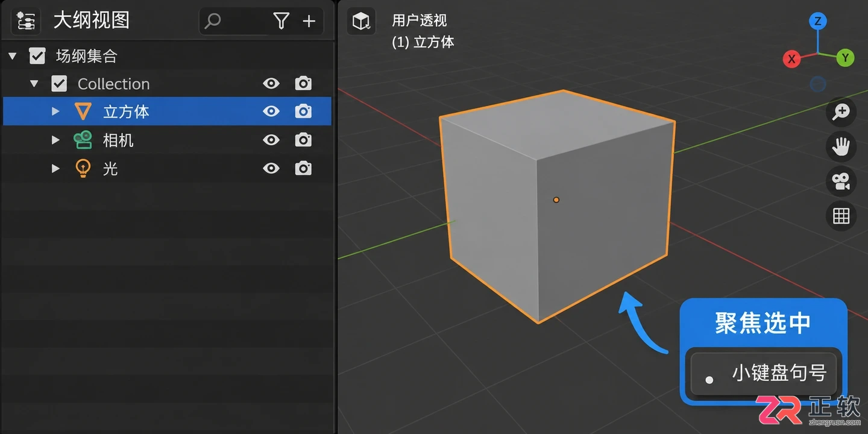Select the 场纲集合 name in outliner
868x434 pixels.
pos(86,56)
